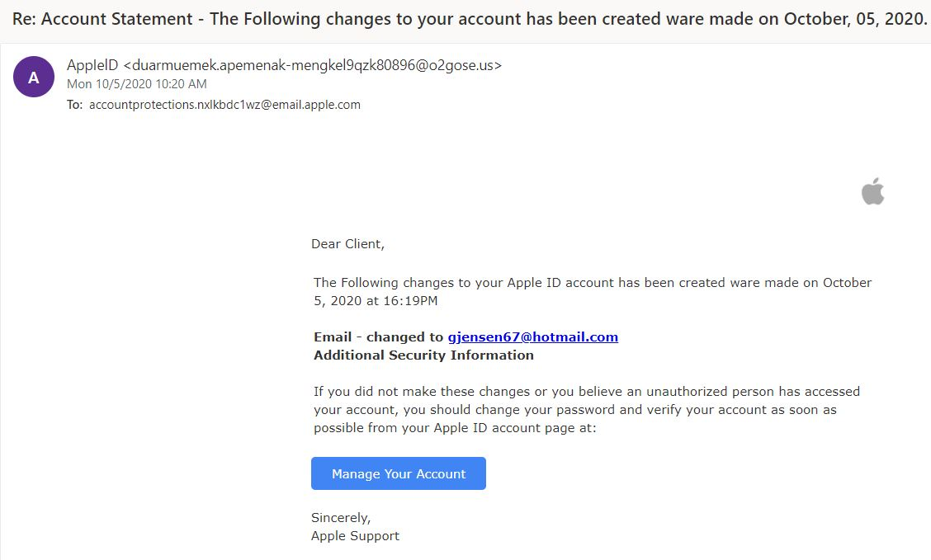931x560 pixels.
Task: Click the purple sender avatar "A"
Action: point(34,78)
